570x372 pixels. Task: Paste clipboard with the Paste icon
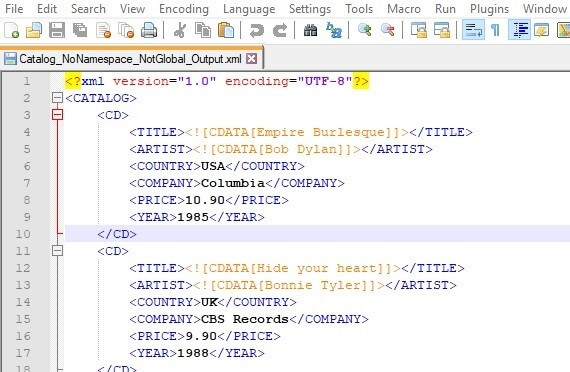226,30
